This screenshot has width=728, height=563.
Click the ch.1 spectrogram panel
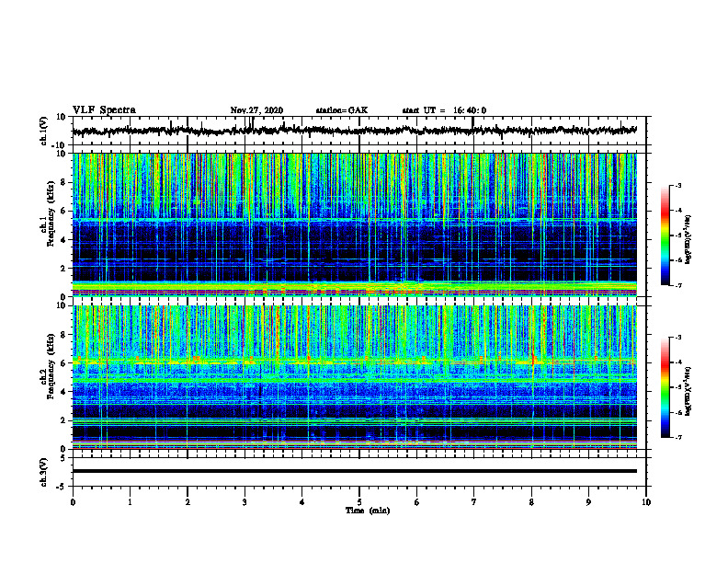click(x=355, y=224)
